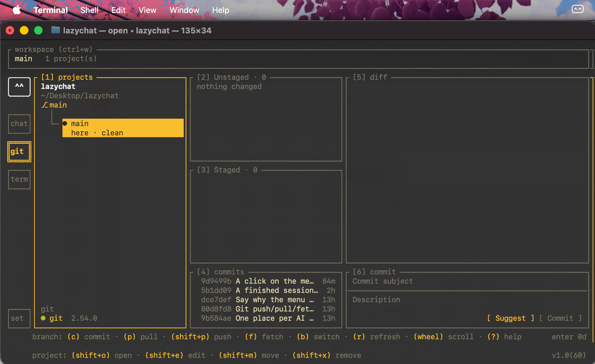This screenshot has width=595, height=364.
Task: Select the ^^ logo box in sidebar
Action: coord(19,87)
